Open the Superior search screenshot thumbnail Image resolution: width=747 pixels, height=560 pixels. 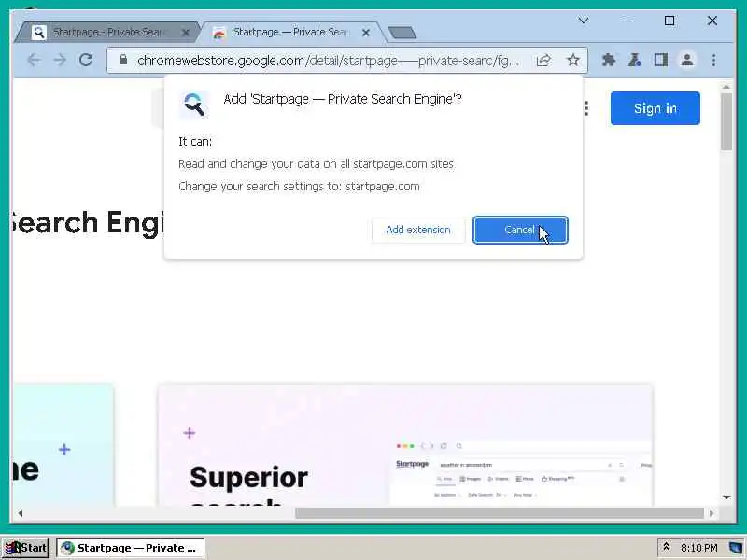[x=405, y=445]
